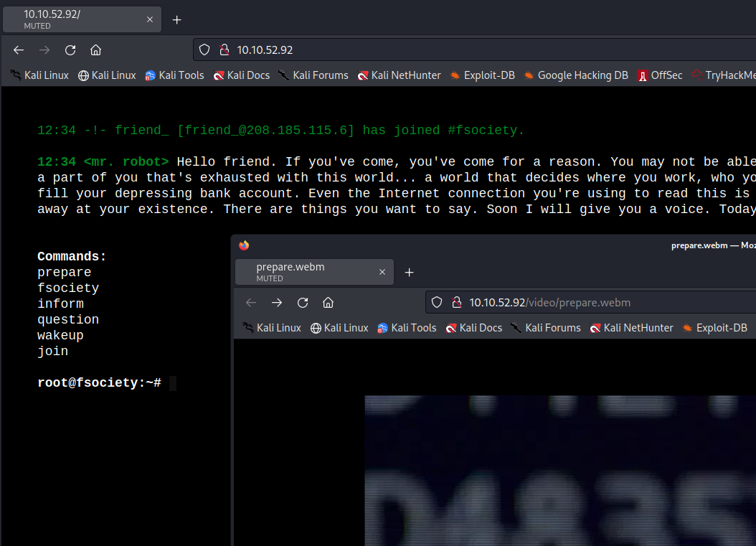This screenshot has width=756, height=546.
Task: Click forward arrow in prepare.webm window
Action: (277, 303)
